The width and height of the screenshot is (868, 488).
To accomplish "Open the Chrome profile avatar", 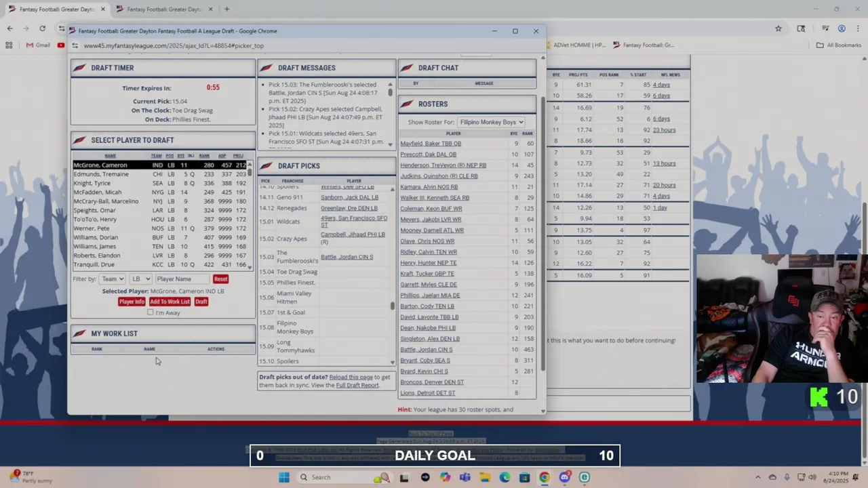I will tap(842, 28).
